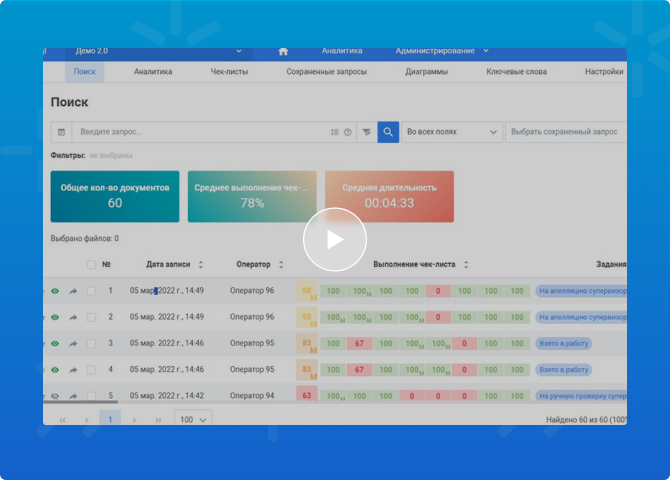Click the 'Средняя длительность' red card
The height and width of the screenshot is (480, 670).
point(389,196)
